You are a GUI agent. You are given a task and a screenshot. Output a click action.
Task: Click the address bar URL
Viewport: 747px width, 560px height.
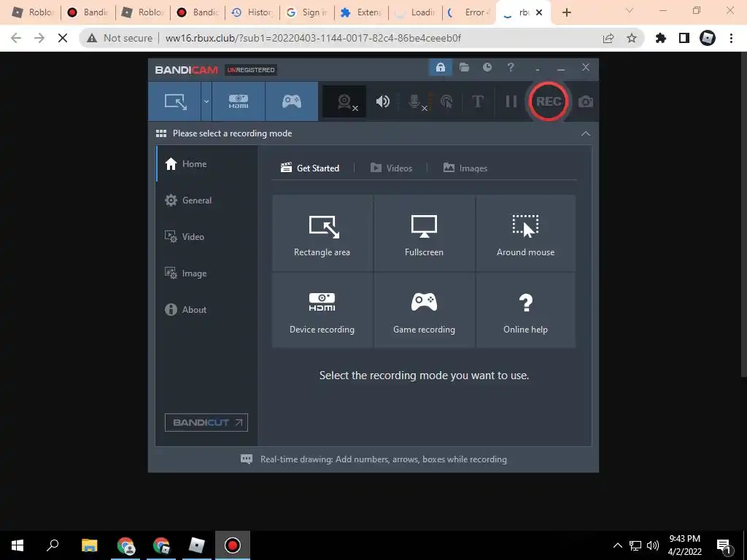(x=313, y=38)
